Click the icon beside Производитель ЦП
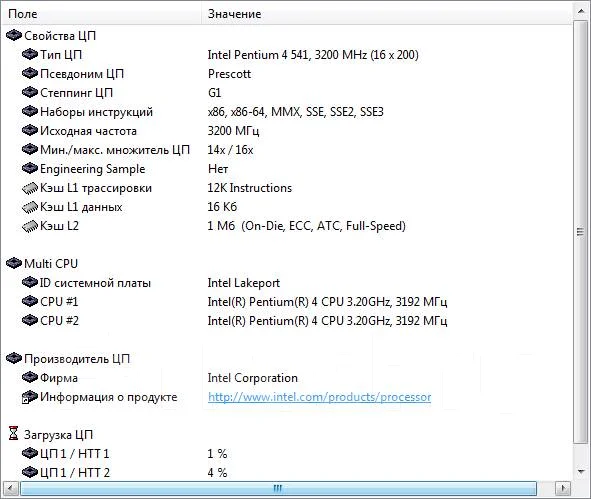 coord(14,358)
